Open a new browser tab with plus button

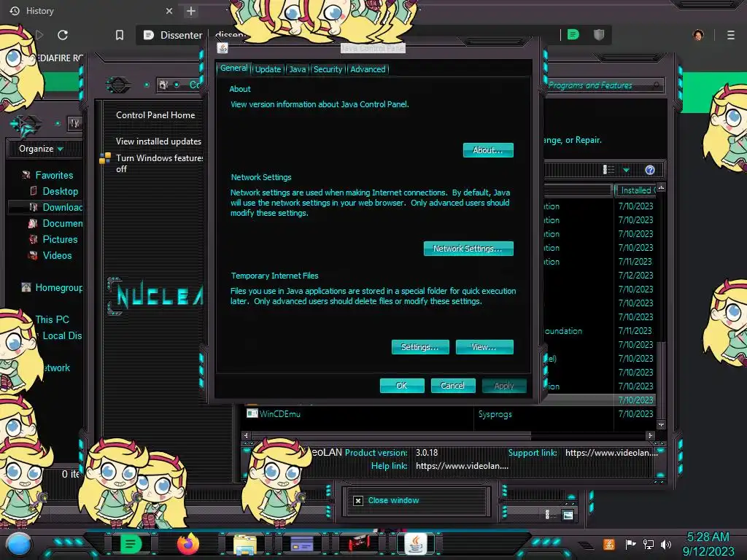191,11
